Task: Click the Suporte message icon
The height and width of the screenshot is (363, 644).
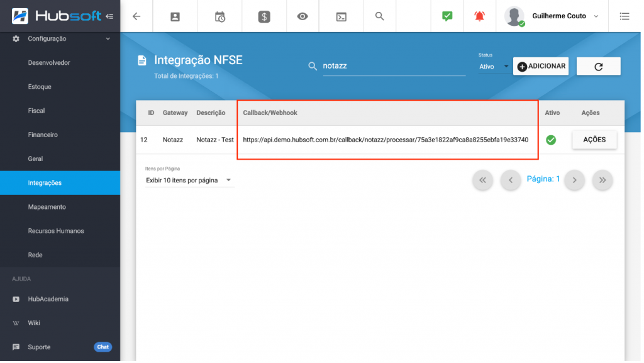Action: tap(16, 347)
